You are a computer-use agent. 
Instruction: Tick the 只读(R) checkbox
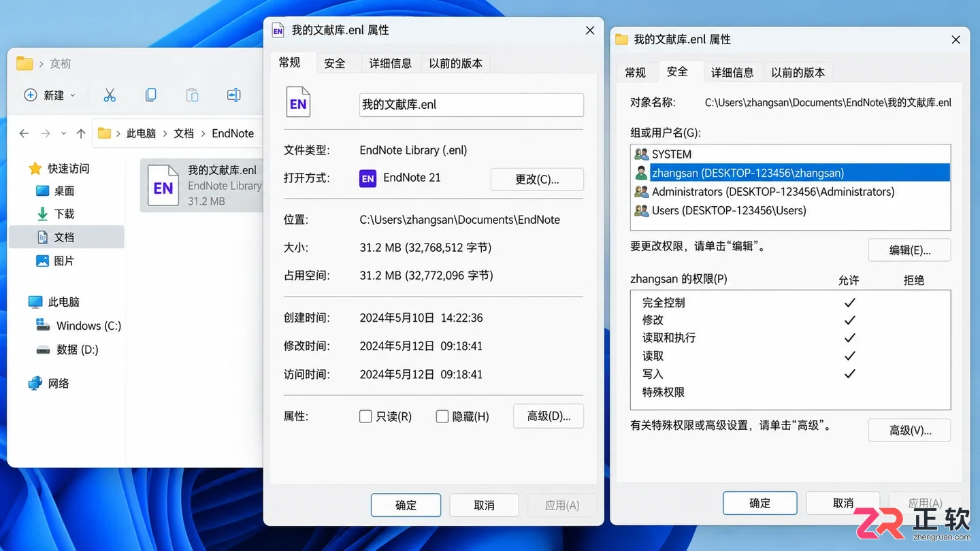[x=365, y=416]
